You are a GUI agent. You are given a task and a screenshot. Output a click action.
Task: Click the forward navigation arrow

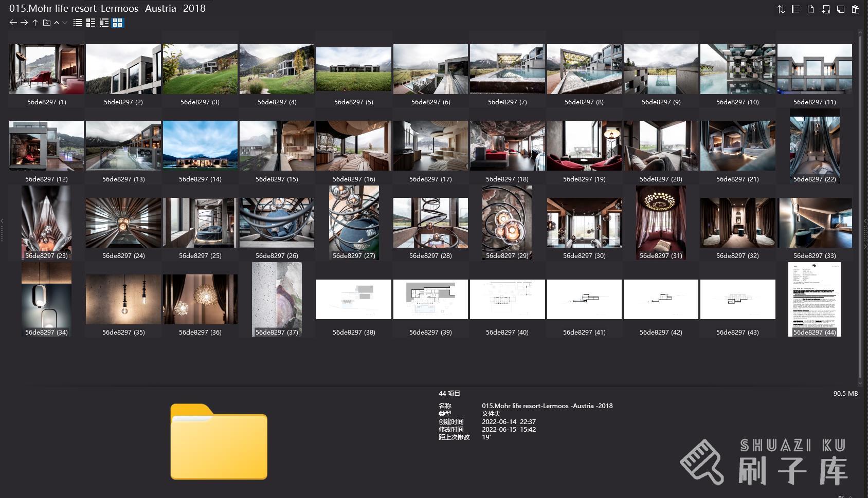point(24,23)
